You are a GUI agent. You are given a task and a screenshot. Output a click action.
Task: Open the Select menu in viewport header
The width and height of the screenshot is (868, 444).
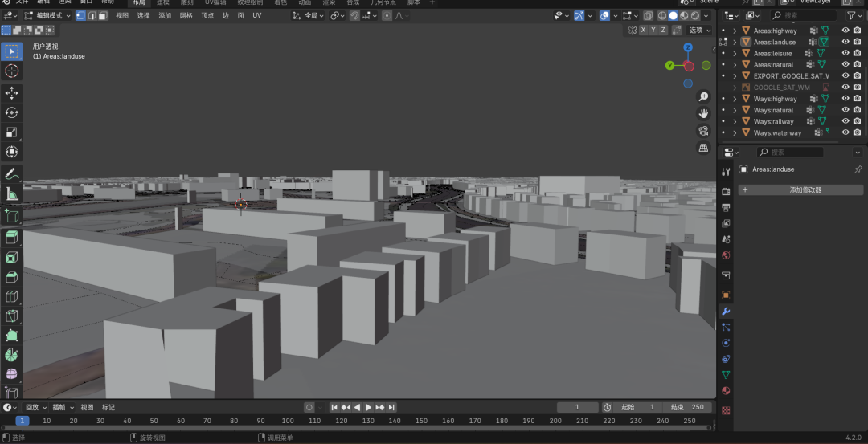tap(143, 15)
